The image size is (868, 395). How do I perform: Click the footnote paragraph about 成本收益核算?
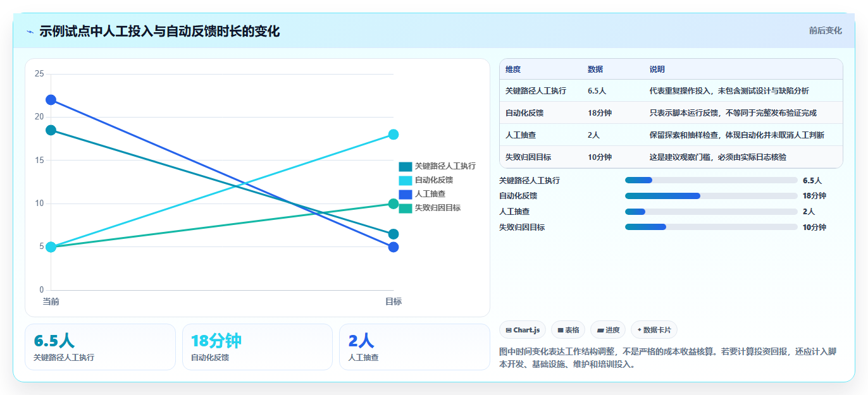click(x=671, y=358)
